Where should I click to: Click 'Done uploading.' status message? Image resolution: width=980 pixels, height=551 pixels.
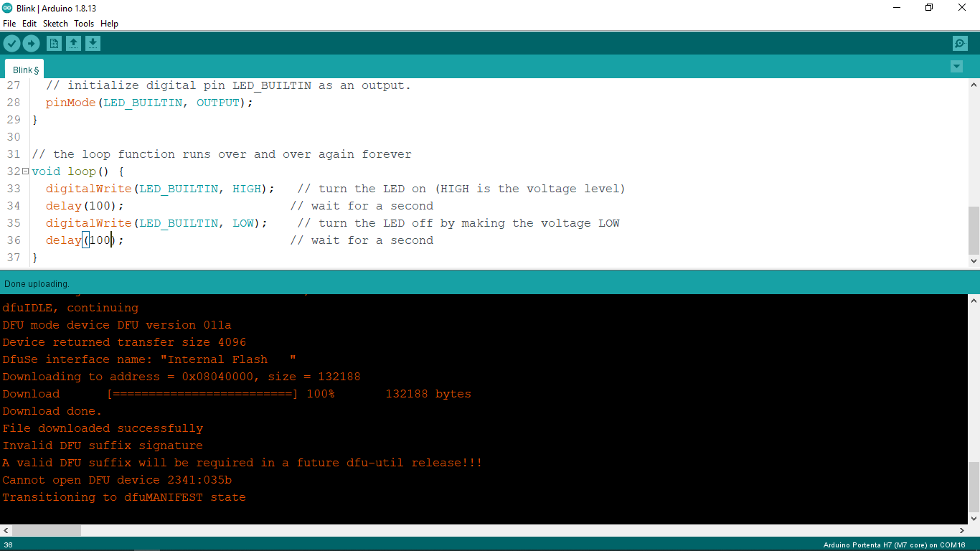click(37, 284)
